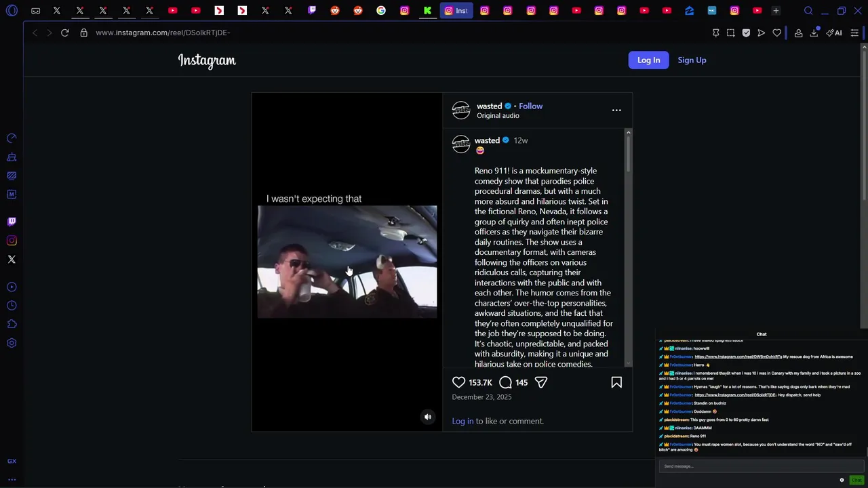The height and width of the screenshot is (488, 868).
Task: Follow the wasted account
Action: tap(530, 106)
